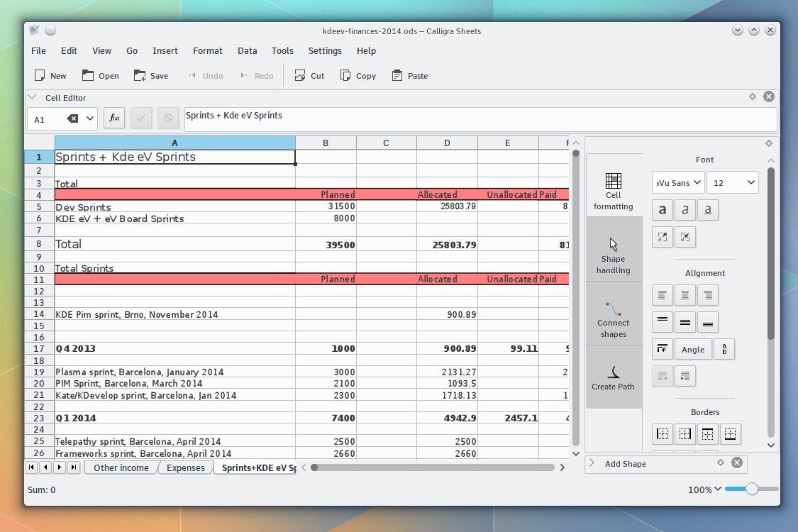Click the horizontal sheet scrollbar

point(433,467)
